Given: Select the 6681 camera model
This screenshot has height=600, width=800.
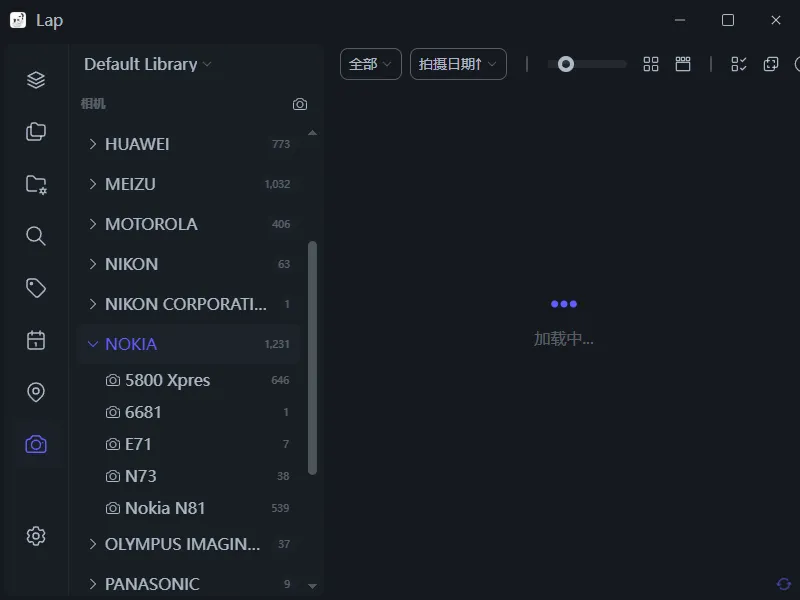Looking at the screenshot, I should click(x=189, y=412).
